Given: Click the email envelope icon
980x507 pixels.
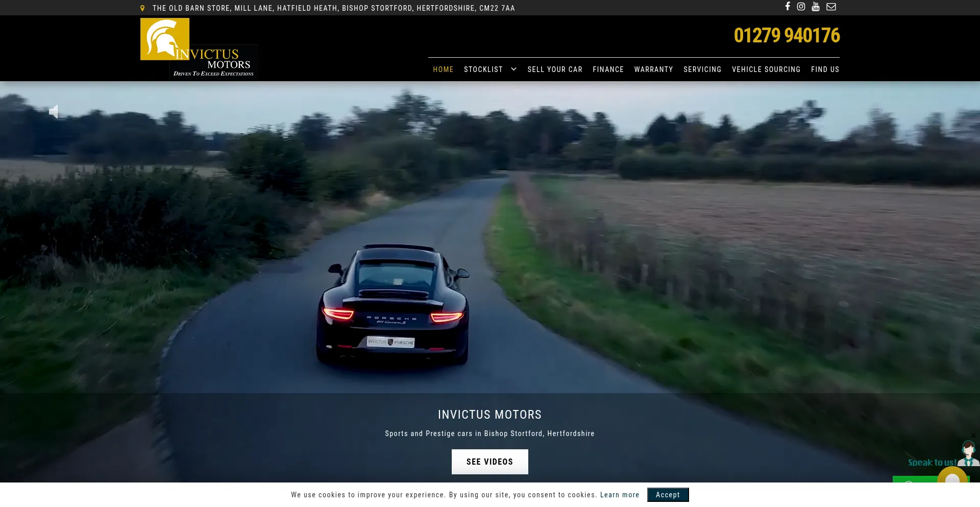Looking at the screenshot, I should pos(831,7).
